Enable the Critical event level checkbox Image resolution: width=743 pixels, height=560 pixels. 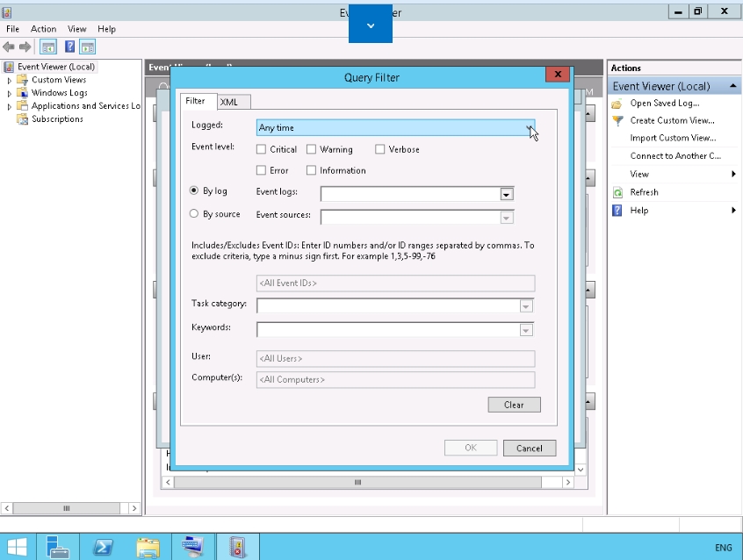coord(261,150)
